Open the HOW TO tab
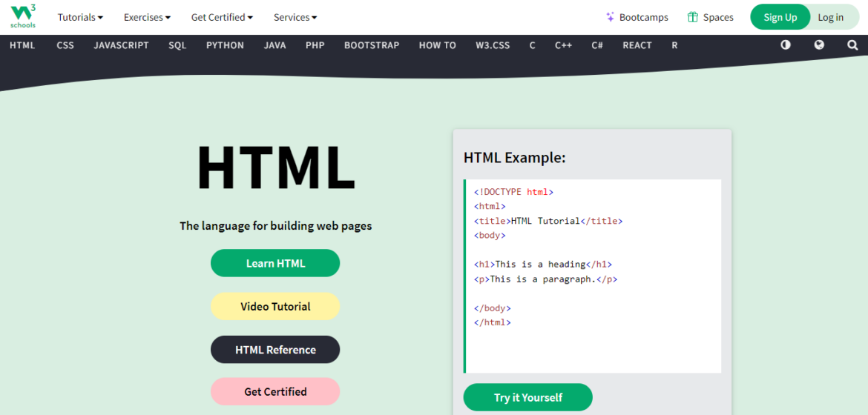 [437, 45]
